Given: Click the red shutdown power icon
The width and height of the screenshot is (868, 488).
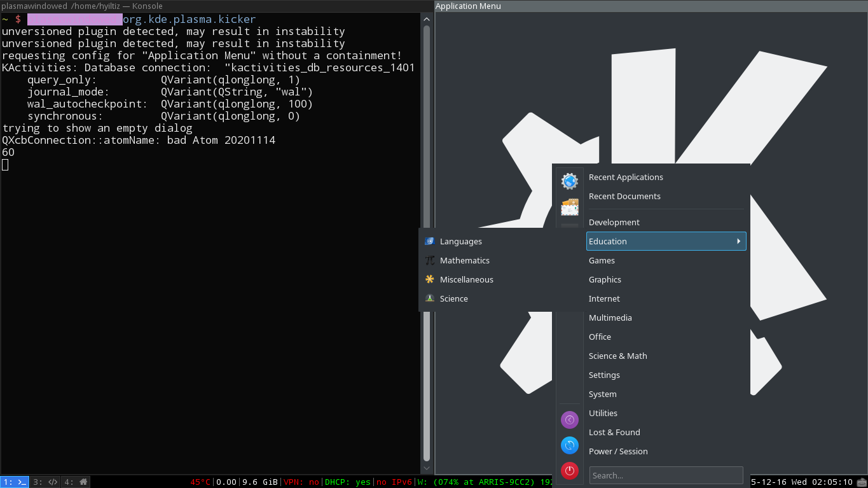Looking at the screenshot, I should 570,471.
